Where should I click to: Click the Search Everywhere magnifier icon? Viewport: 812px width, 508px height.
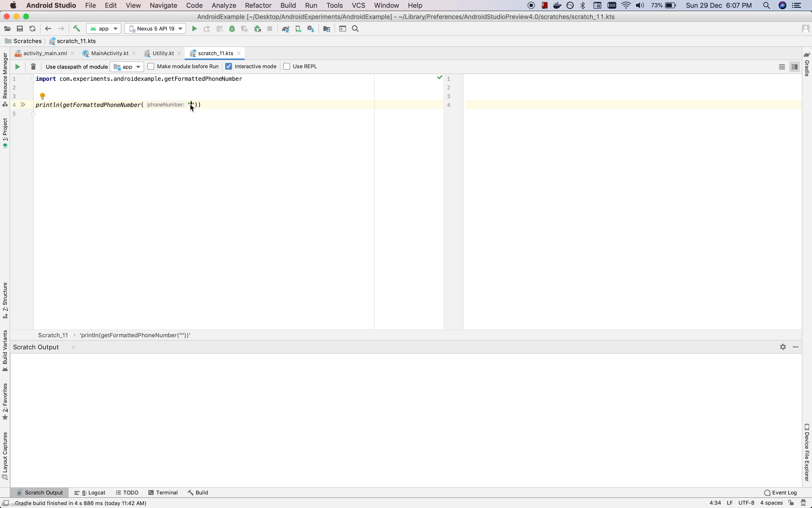[x=355, y=29]
